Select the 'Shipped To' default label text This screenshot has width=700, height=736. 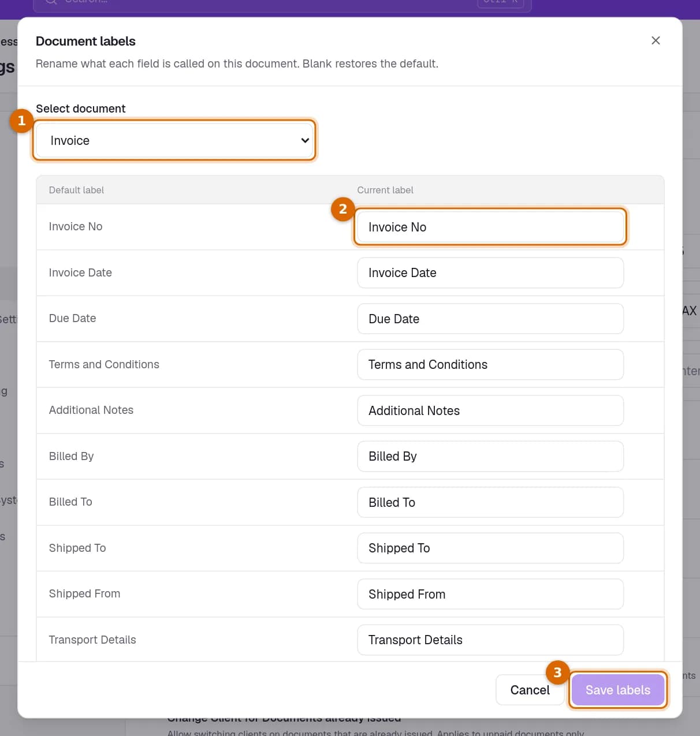pos(77,548)
